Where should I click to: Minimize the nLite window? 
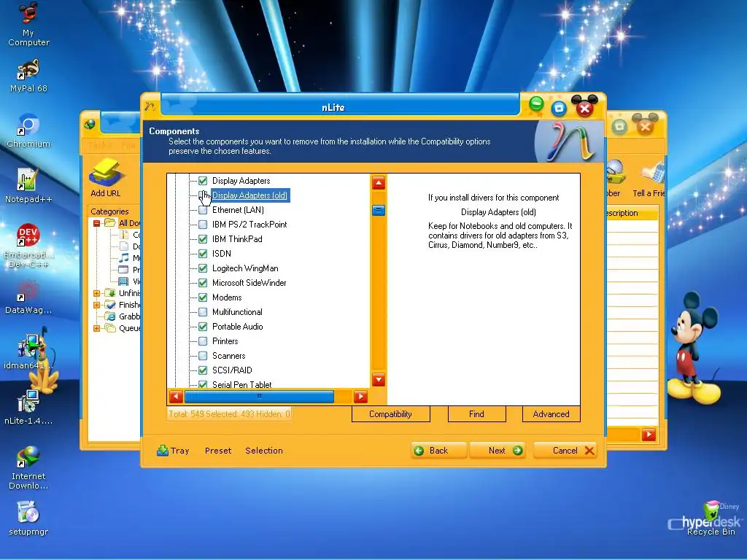[x=536, y=104]
